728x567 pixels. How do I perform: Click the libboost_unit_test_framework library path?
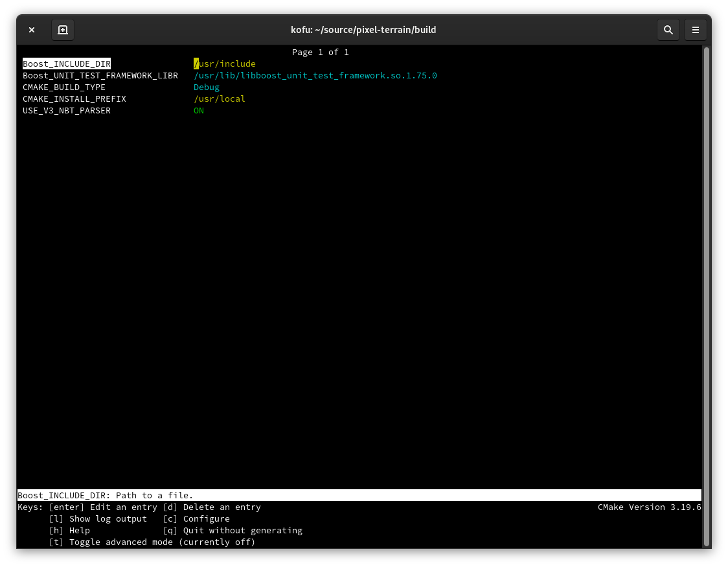[x=315, y=76]
